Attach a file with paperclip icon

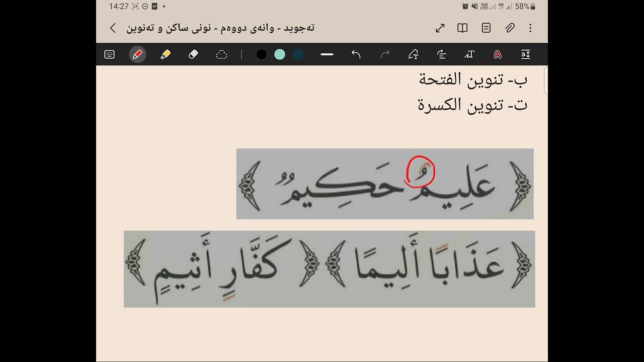tap(510, 28)
